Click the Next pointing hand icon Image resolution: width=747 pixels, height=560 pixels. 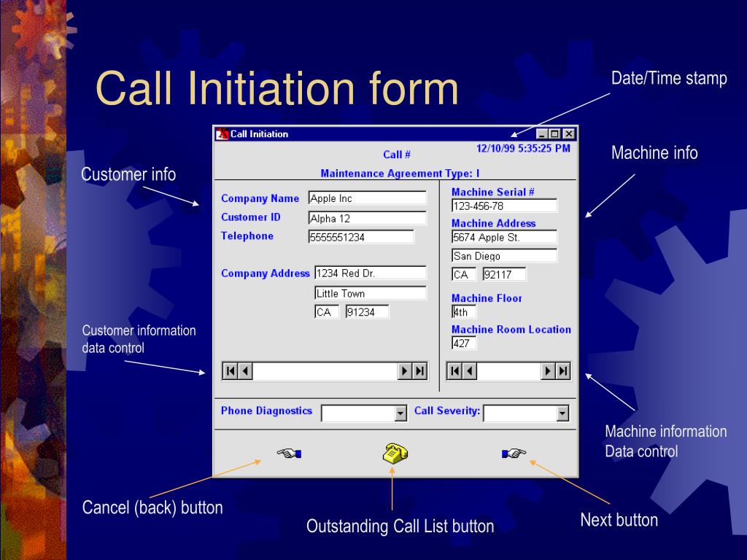coord(514,453)
